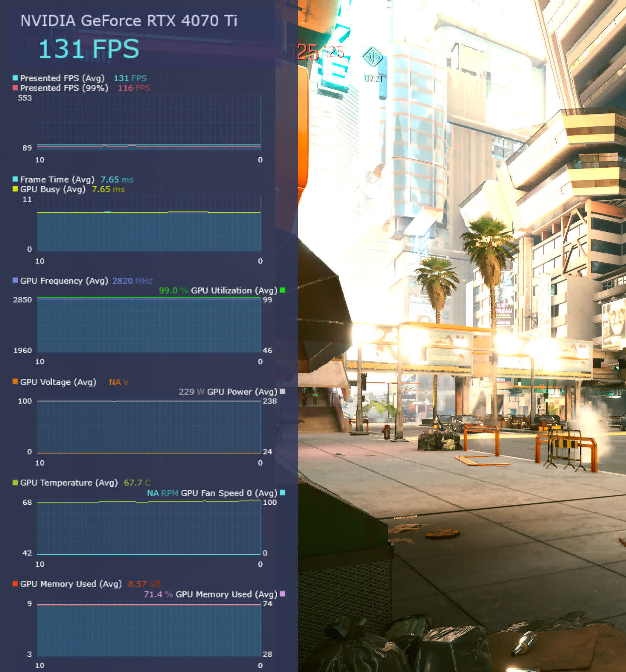Click the gray GPU Power (Avg) legend square

[282, 391]
